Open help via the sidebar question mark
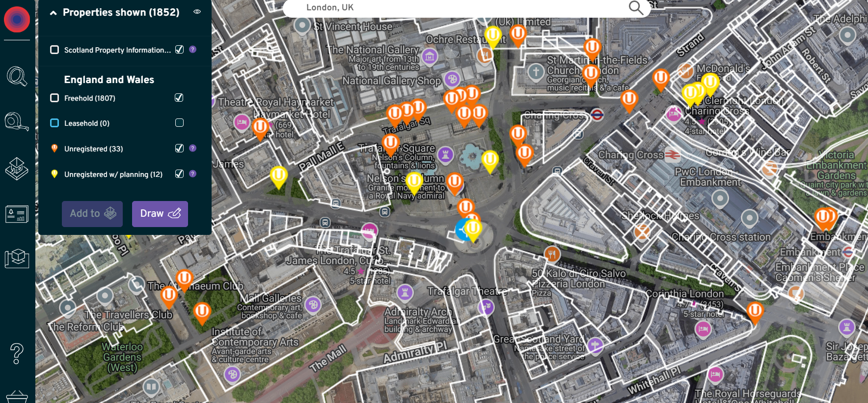 pos(17,353)
